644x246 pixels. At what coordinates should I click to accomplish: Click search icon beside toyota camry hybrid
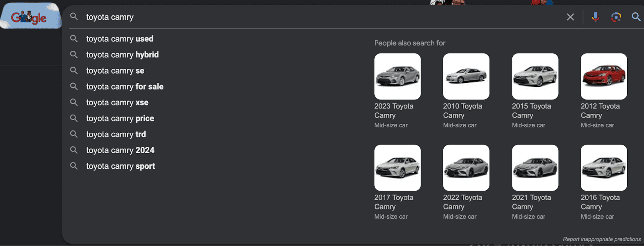coord(74,54)
